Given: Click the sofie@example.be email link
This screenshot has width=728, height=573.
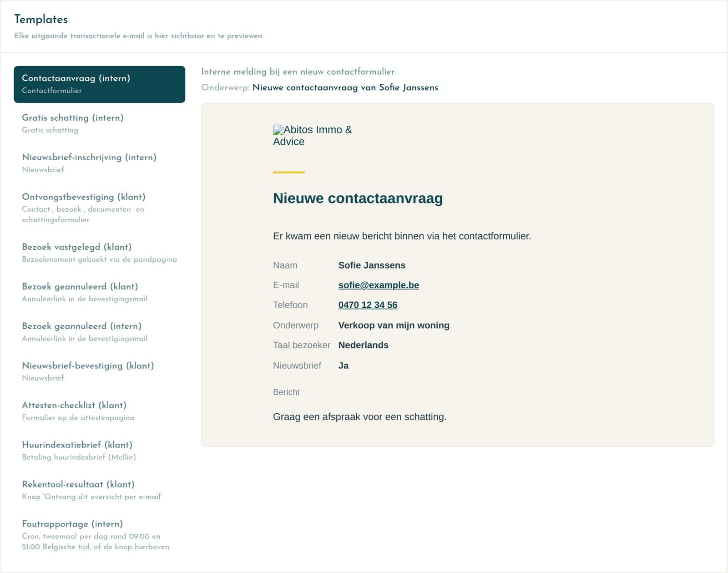Looking at the screenshot, I should [379, 285].
